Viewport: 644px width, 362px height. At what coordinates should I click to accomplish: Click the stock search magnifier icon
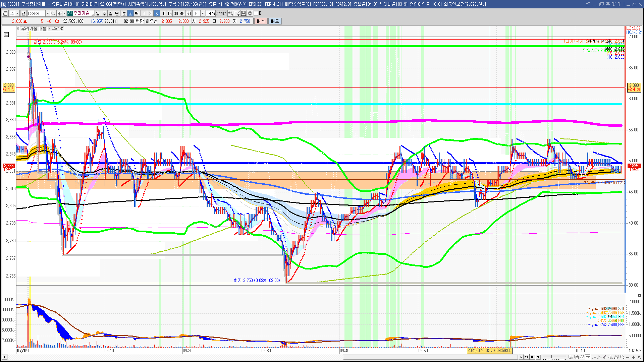click(53, 13)
